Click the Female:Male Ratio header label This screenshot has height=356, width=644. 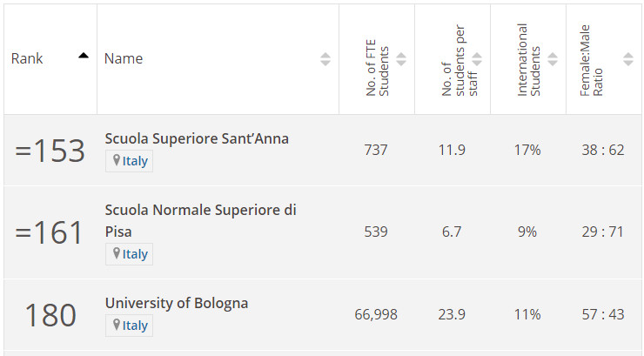click(x=591, y=60)
